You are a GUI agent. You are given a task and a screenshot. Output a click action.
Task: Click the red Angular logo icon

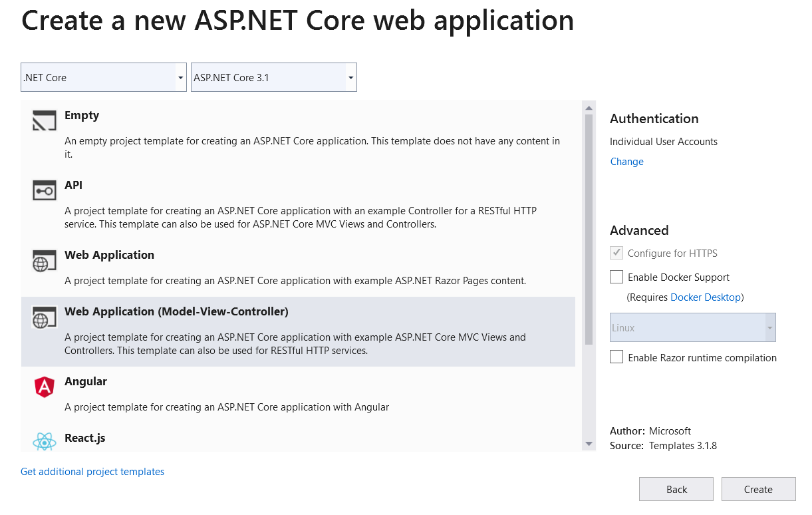click(x=44, y=387)
